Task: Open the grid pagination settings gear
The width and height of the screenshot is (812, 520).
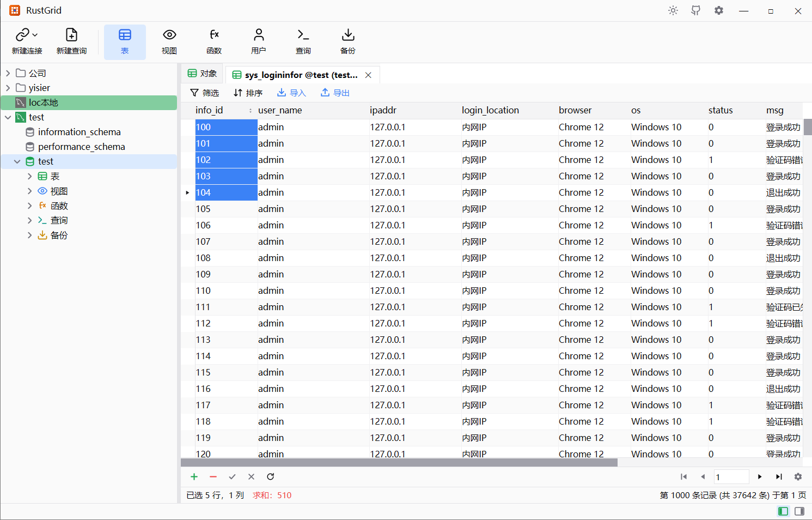Action: tap(798, 476)
